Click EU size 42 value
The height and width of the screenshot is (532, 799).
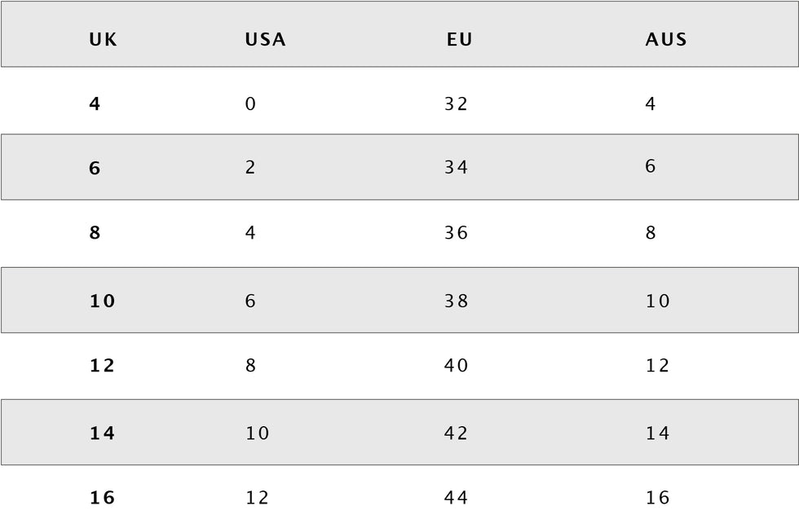pos(457,433)
